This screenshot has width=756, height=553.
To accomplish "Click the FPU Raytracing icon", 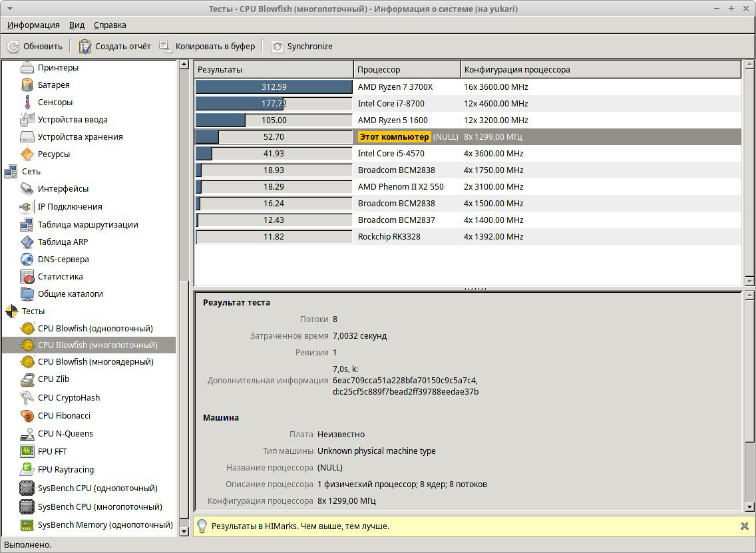I will (27, 470).
